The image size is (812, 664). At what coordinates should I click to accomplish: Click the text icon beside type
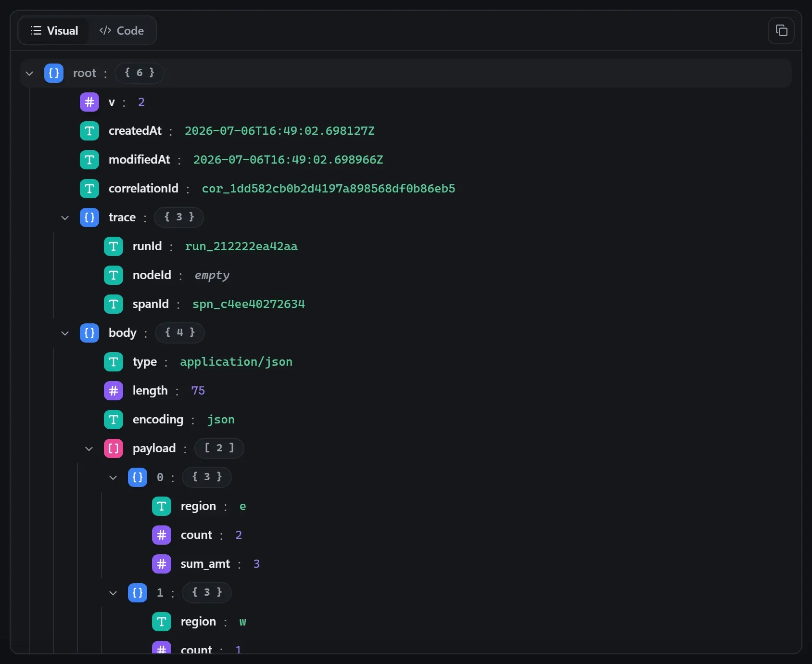pos(114,362)
